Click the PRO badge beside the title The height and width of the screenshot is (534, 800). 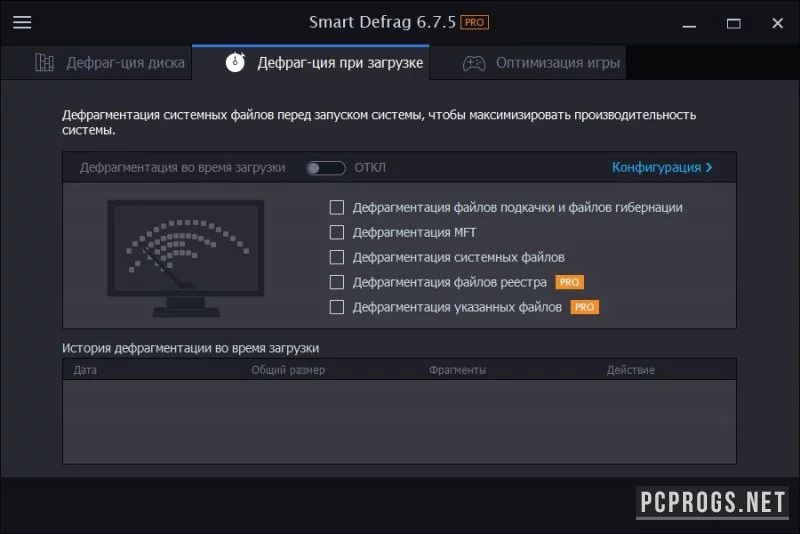pos(474,22)
